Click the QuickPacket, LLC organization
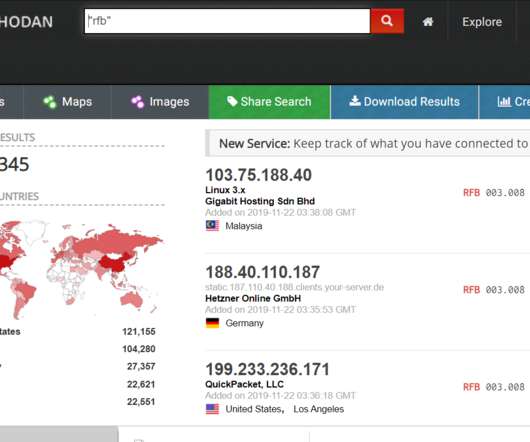Viewport: 530px width, 442px height. [244, 384]
